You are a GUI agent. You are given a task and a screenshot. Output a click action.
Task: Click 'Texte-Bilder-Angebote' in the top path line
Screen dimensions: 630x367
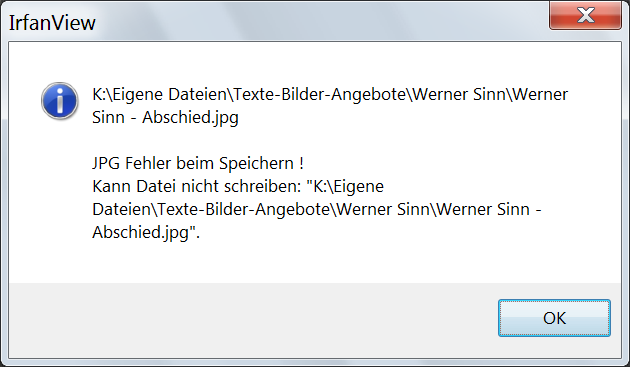pos(320,95)
